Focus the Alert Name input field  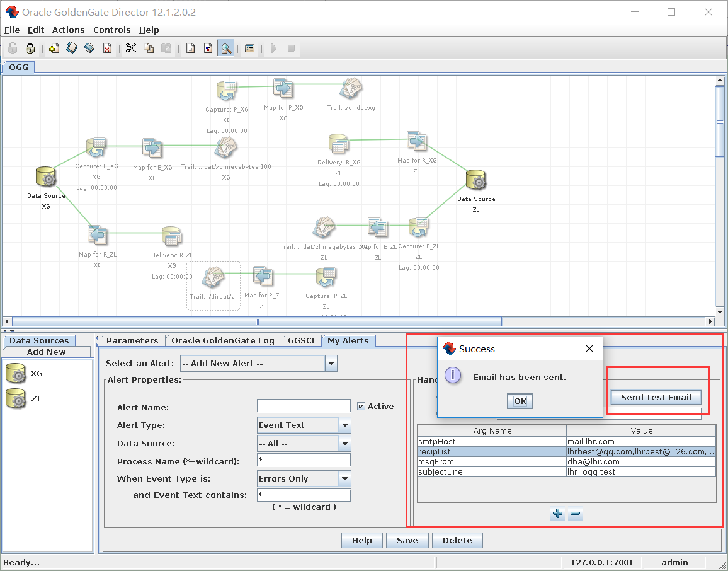point(304,406)
